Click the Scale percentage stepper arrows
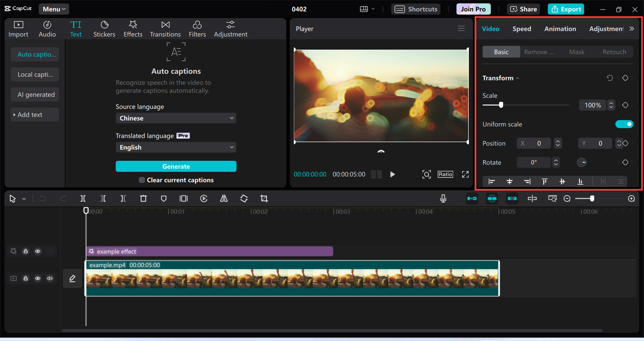The image size is (644, 341). (611, 105)
